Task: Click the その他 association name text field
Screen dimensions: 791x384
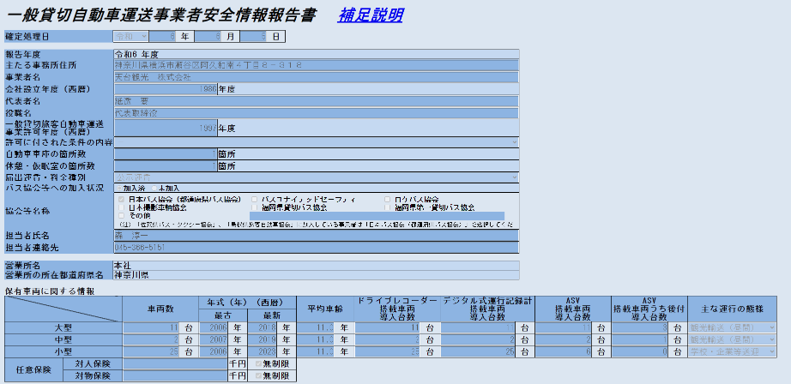Action: [377, 215]
